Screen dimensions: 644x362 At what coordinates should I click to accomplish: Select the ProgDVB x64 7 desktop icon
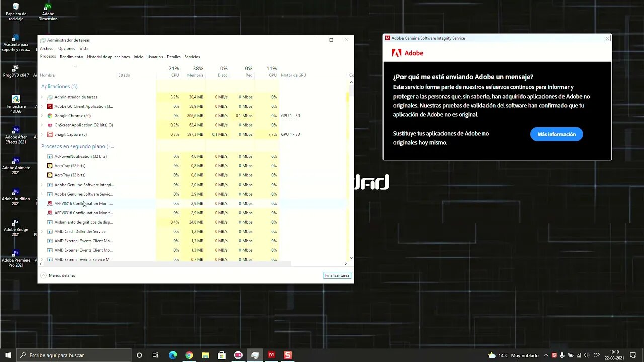click(16, 71)
